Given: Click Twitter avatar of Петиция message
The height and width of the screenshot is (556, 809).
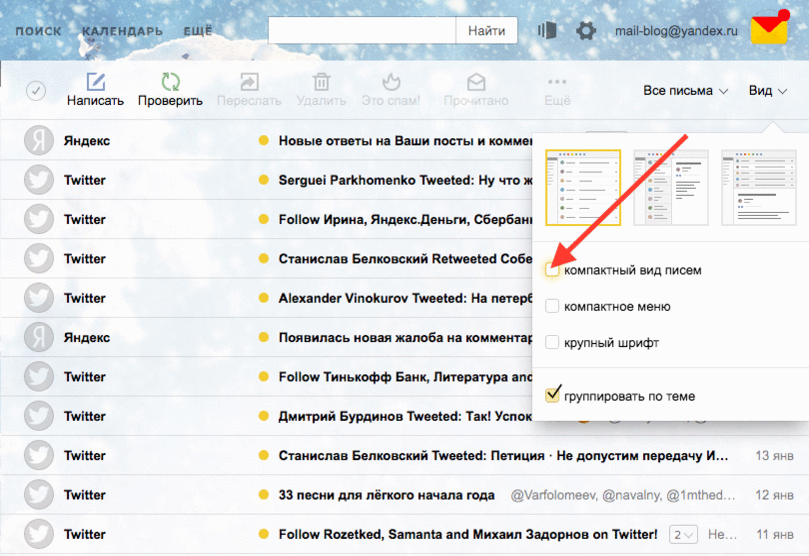Looking at the screenshot, I should (39, 455).
